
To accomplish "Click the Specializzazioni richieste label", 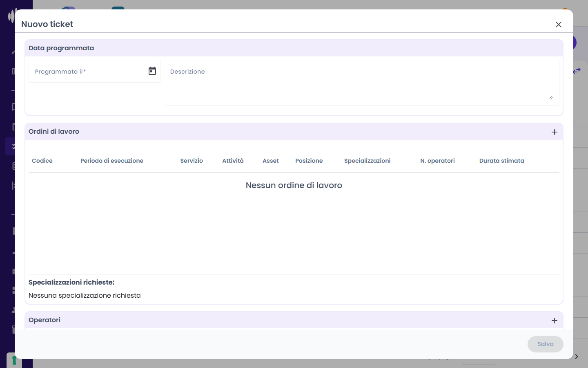I will 71,282.
